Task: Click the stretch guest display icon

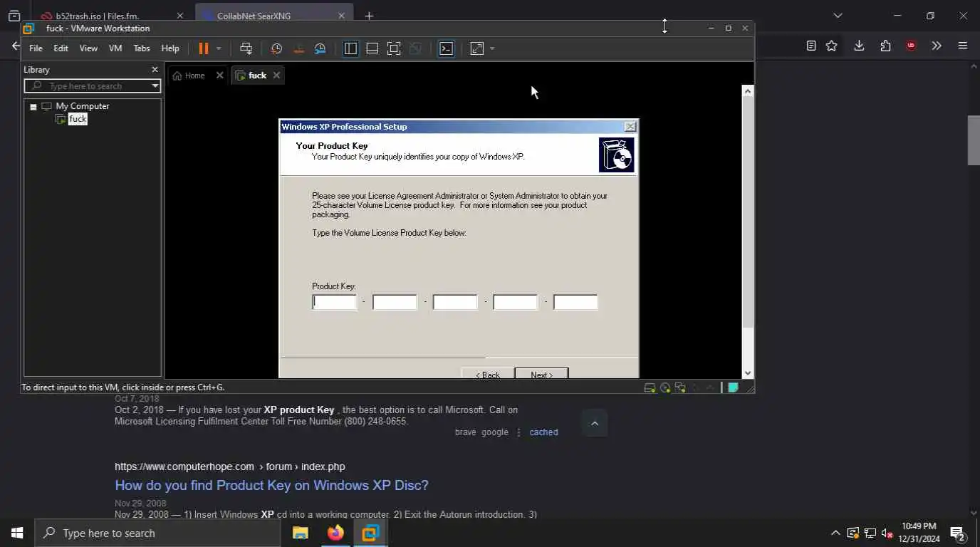Action: [477, 48]
